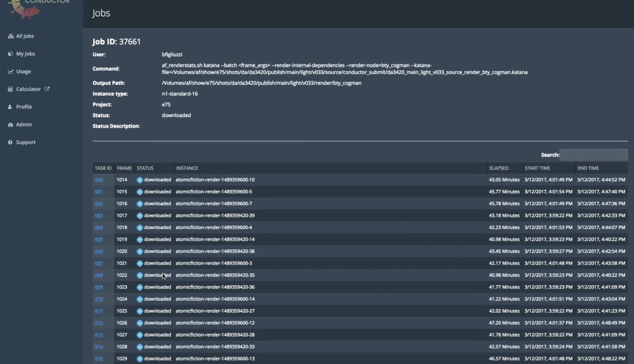Navigate to Profile page

[x=24, y=107]
